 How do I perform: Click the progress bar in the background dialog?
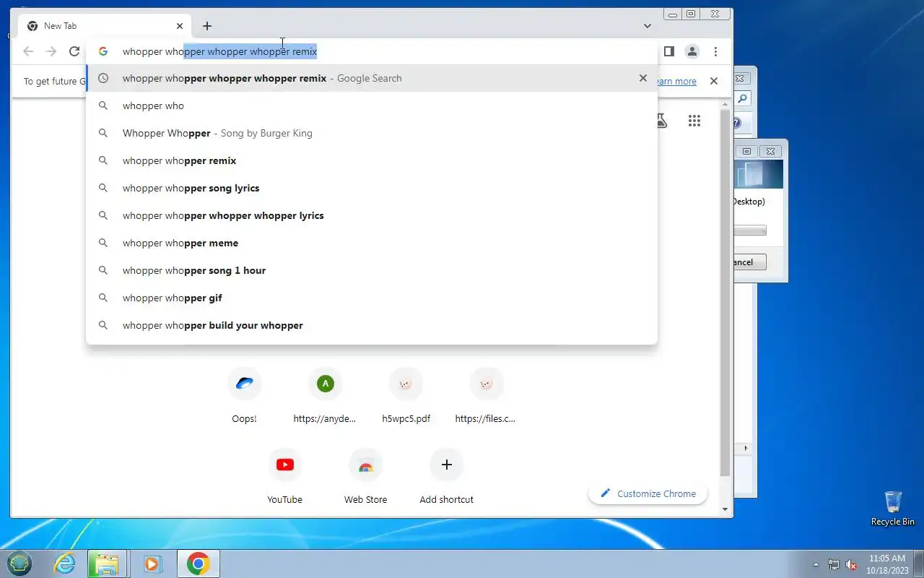[x=750, y=230]
